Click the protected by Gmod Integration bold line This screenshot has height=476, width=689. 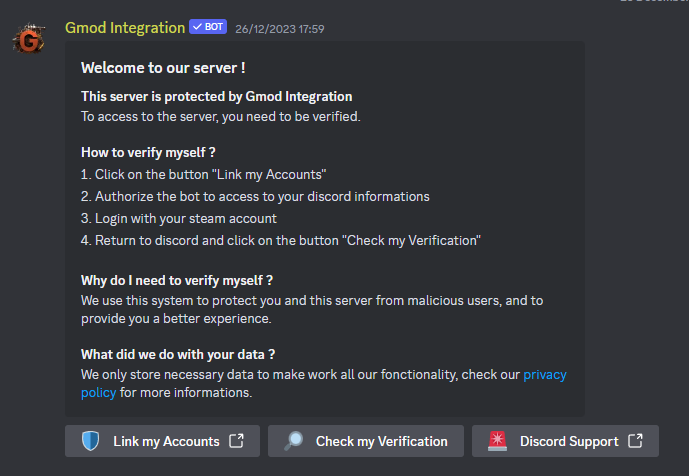coord(217,96)
